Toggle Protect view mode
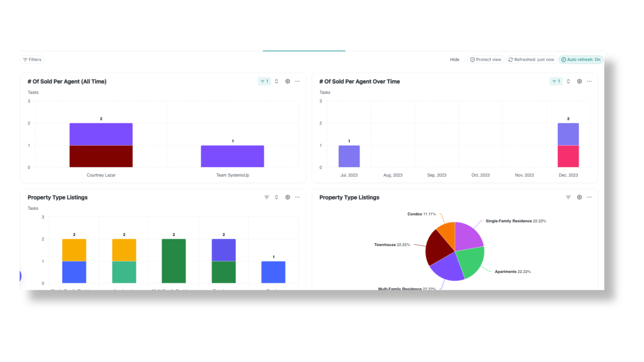The height and width of the screenshot is (362, 644). coord(486,59)
